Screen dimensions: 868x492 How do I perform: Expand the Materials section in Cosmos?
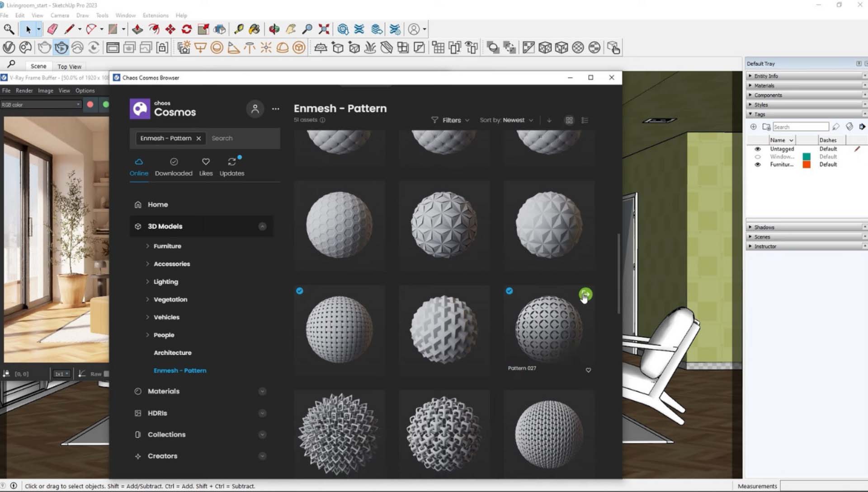[x=262, y=391]
